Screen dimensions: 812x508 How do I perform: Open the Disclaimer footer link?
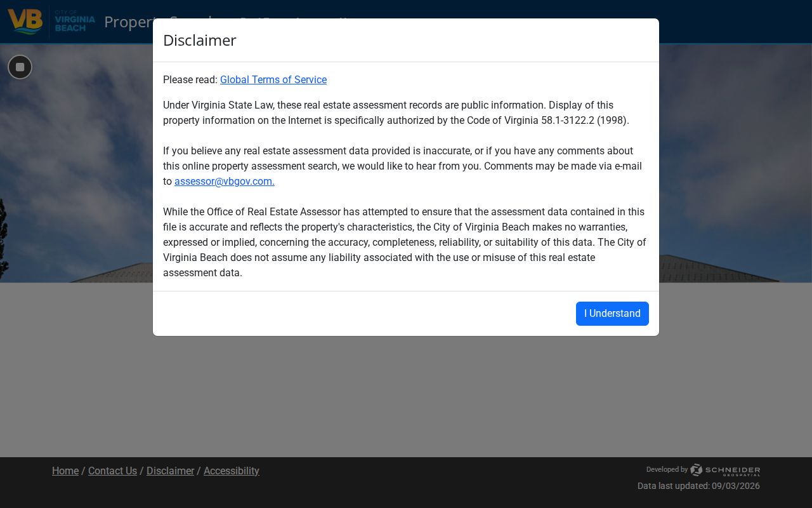(x=170, y=471)
